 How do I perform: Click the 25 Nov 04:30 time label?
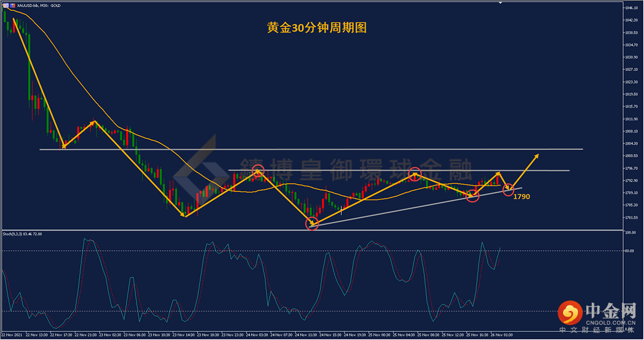click(x=404, y=335)
